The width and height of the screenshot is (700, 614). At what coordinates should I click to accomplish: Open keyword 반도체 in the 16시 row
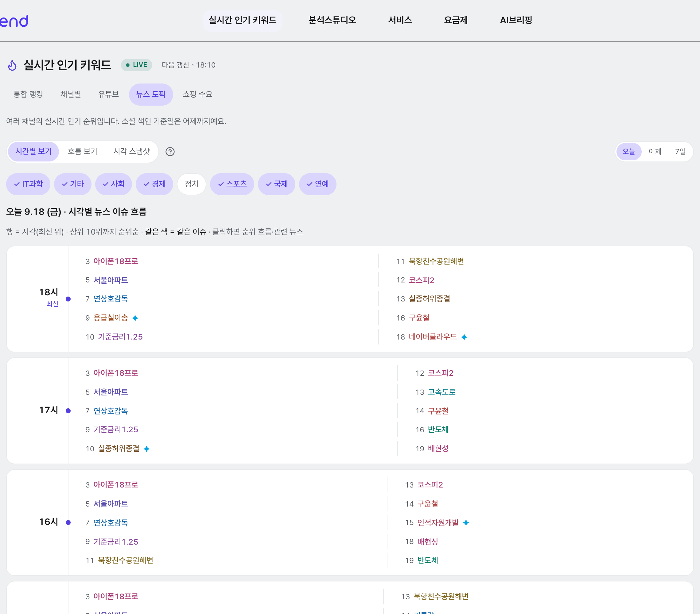427,560
